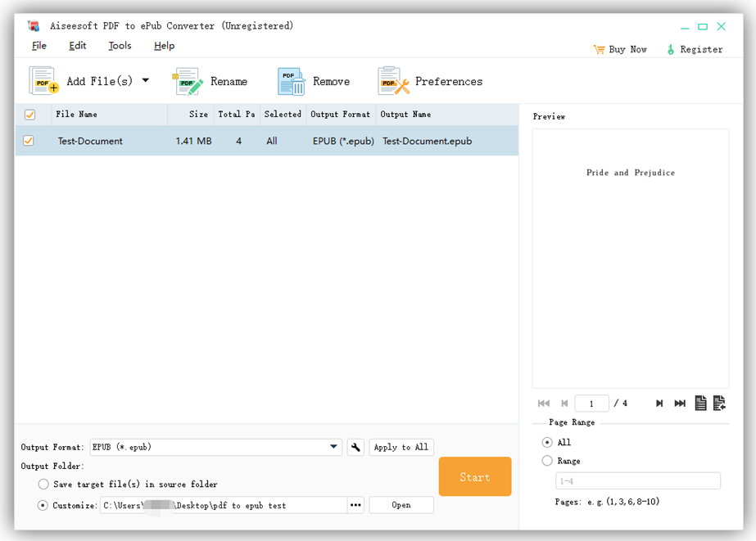756x541 pixels.
Task: Click the page range 1-4 input field
Action: [638, 480]
